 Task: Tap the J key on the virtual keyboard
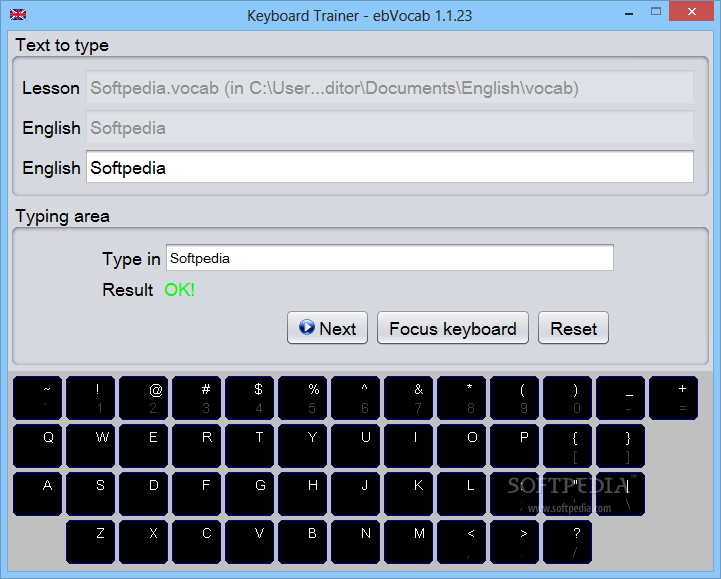tap(355, 494)
